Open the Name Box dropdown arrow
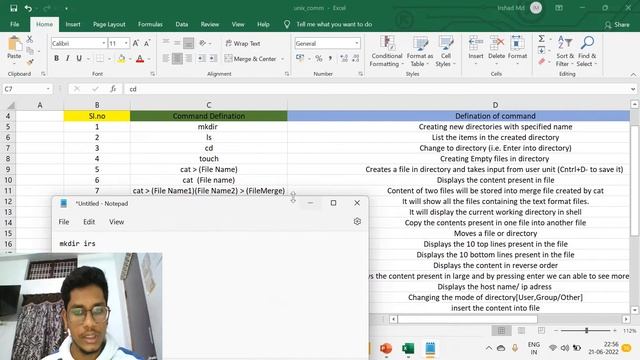The width and height of the screenshot is (640, 360). pos(48,89)
